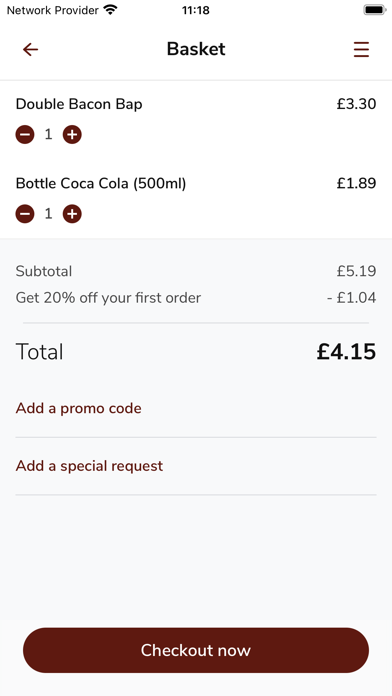Viewport: 392px width, 696px height.
Task: Tap the battery status icon
Action: coord(375,10)
